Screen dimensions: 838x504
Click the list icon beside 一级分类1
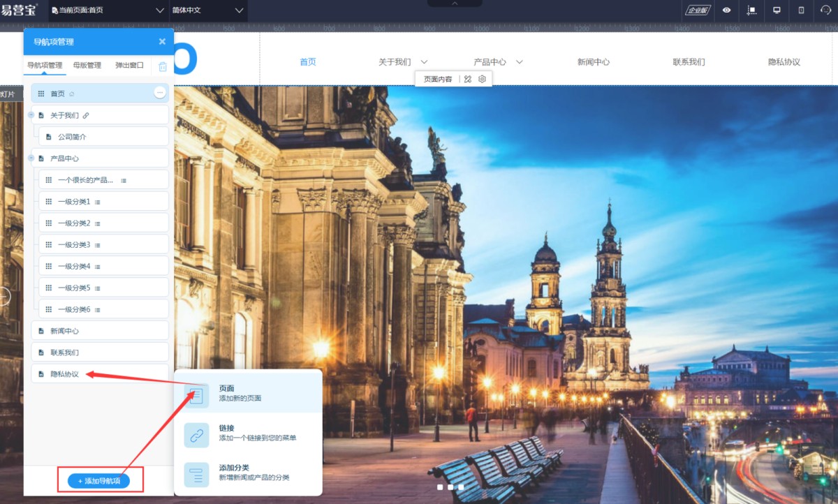click(98, 202)
